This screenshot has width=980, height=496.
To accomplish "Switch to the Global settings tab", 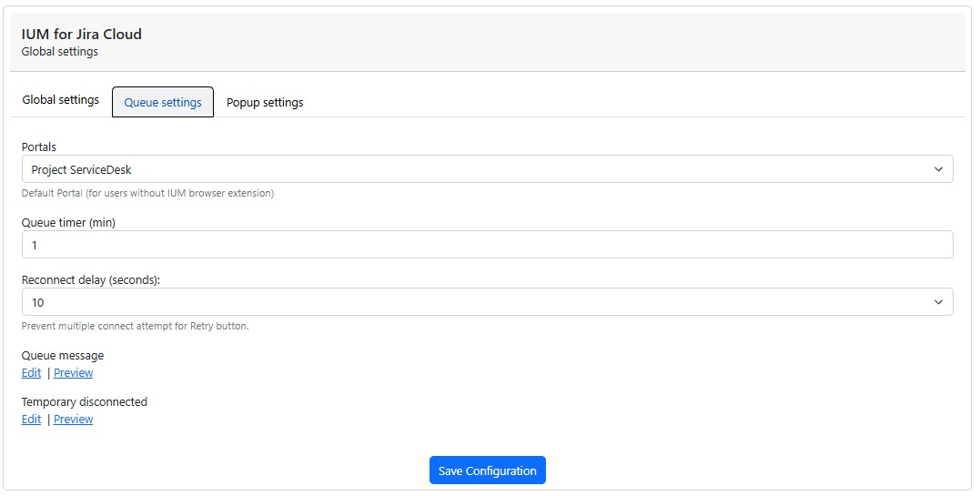I will 60,100.
